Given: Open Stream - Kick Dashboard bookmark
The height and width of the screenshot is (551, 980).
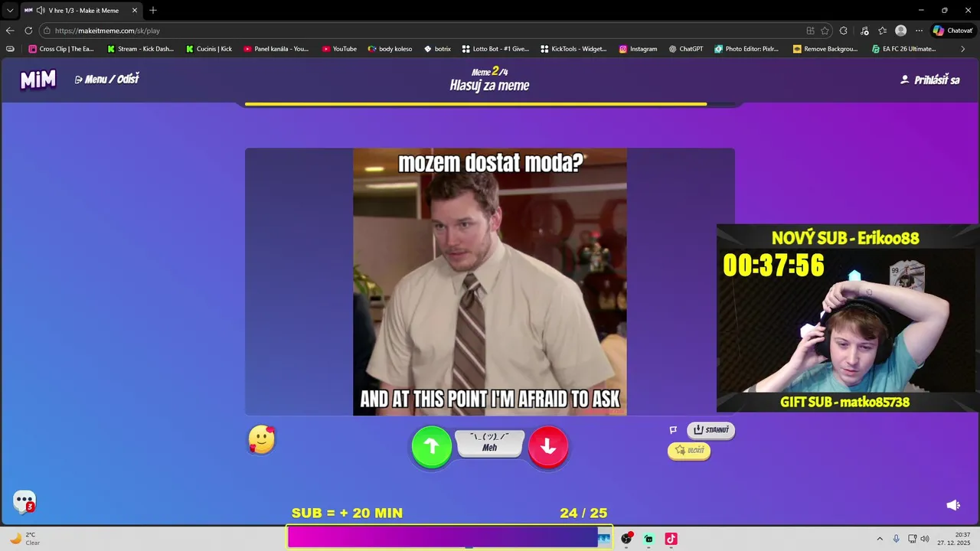Looking at the screenshot, I should tap(140, 49).
